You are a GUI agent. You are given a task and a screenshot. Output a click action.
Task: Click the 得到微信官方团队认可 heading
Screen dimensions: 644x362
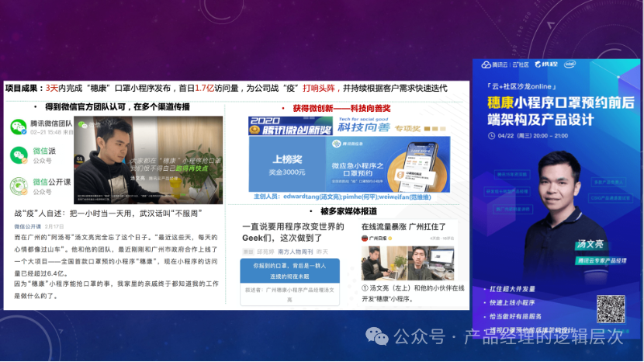(117, 107)
